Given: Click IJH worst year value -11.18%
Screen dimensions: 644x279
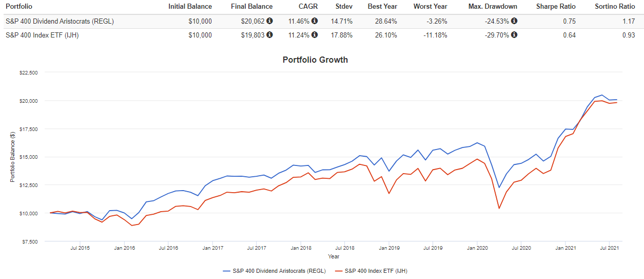Looking at the screenshot, I should click(435, 35).
